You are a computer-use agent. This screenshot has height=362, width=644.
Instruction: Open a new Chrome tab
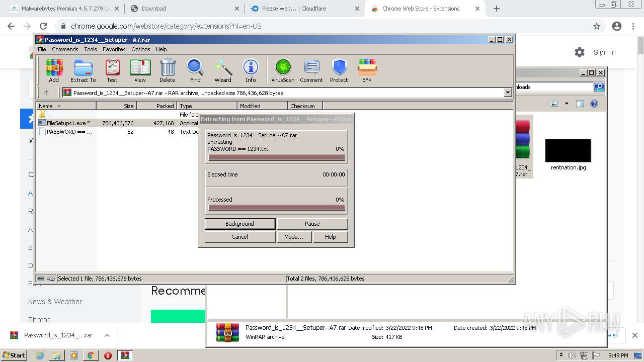tap(497, 9)
